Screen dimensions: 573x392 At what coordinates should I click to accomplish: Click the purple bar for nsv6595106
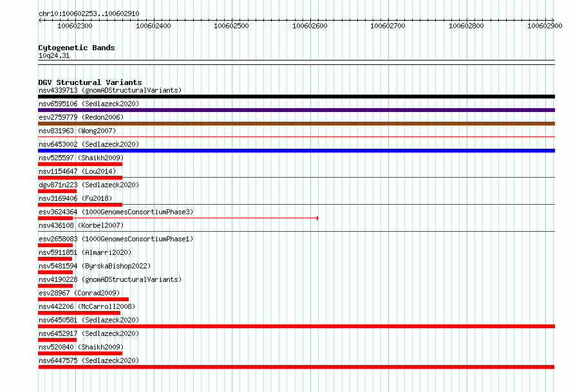296,110
